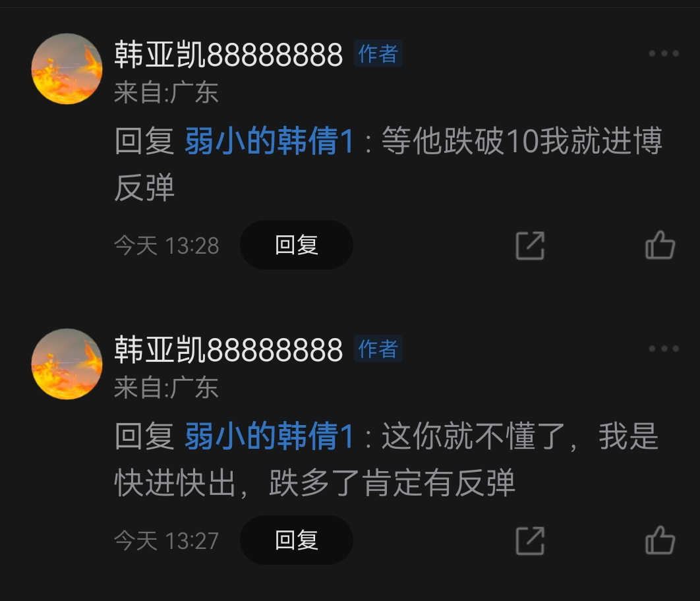700x601 pixels.
Task: Open three-dot menu on first comment
Action: pyautogui.click(x=664, y=53)
